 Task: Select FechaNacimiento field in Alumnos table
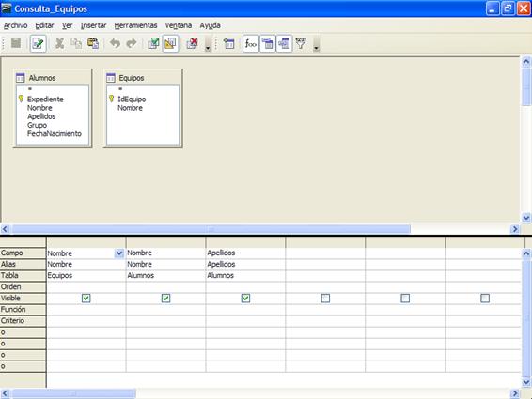click(55, 133)
